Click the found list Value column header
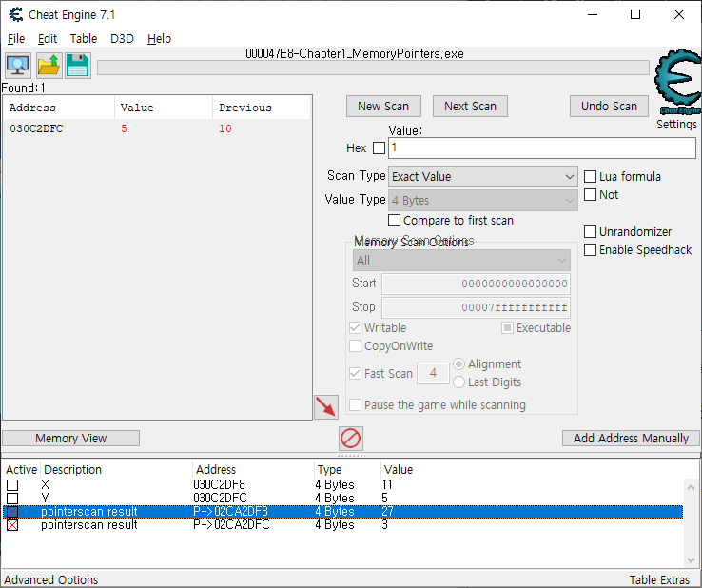 [164, 108]
